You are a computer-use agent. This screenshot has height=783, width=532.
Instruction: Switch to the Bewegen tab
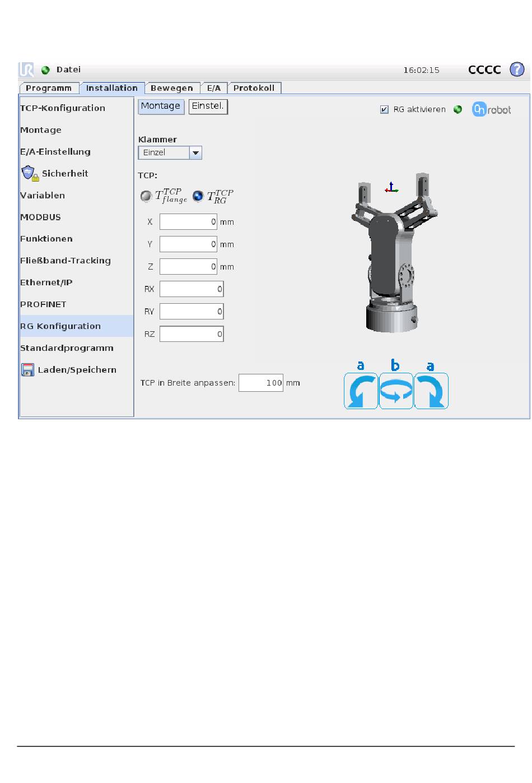[x=172, y=88]
